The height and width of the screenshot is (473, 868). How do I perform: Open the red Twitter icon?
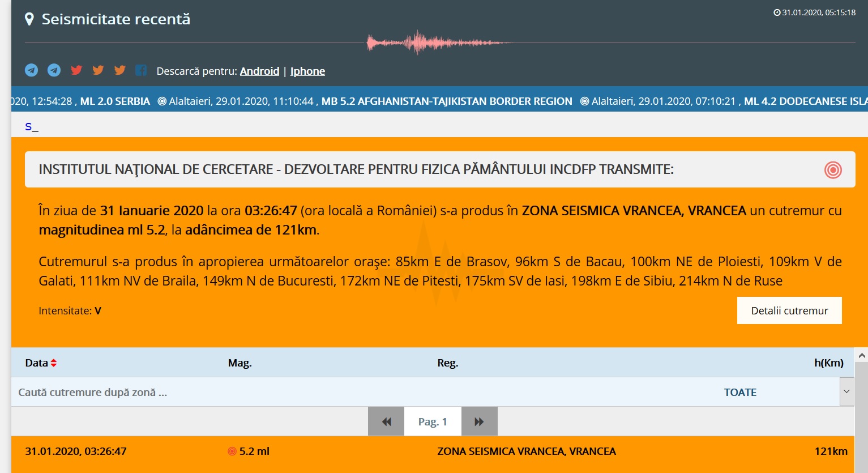coord(76,70)
